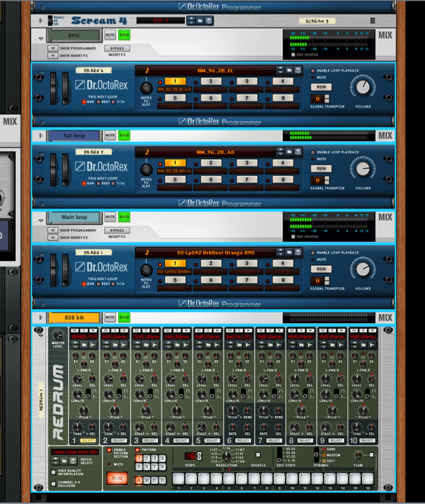Browse loop for EQ-Lp042 BrkBeat Orange 090

coord(289,252)
